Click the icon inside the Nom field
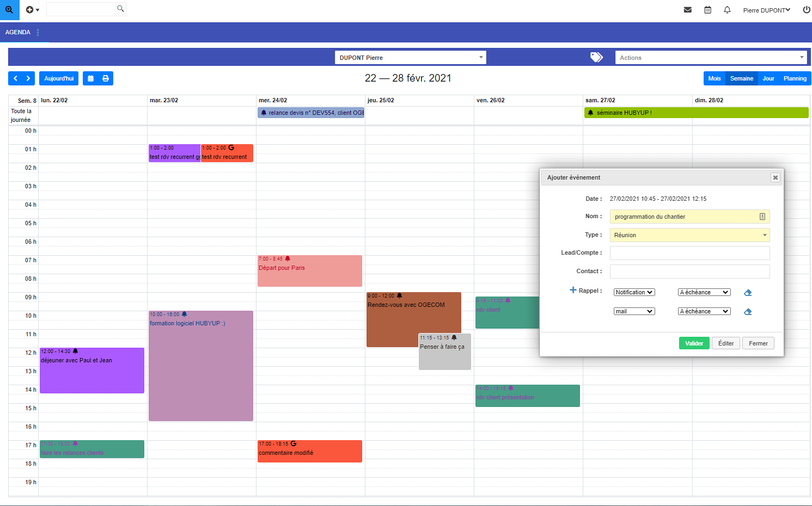Viewport: 812px width, 506px height. tap(762, 217)
